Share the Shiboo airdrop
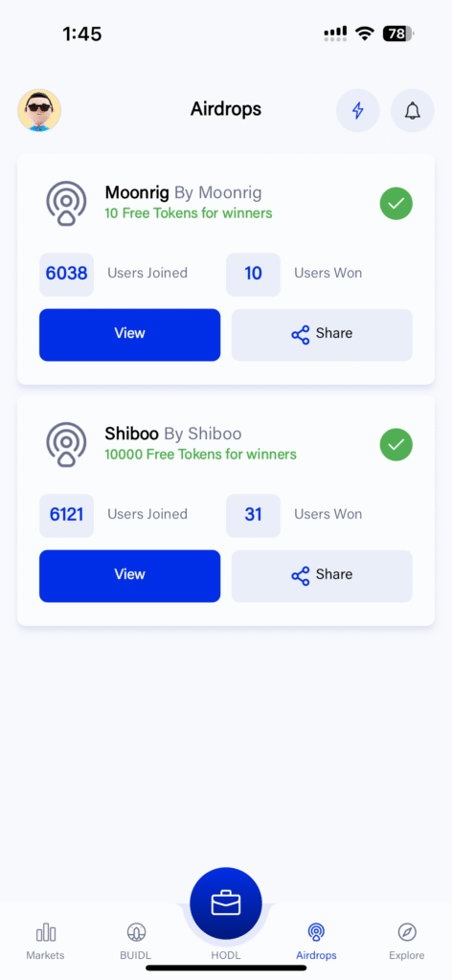This screenshot has width=452, height=980. tap(322, 575)
